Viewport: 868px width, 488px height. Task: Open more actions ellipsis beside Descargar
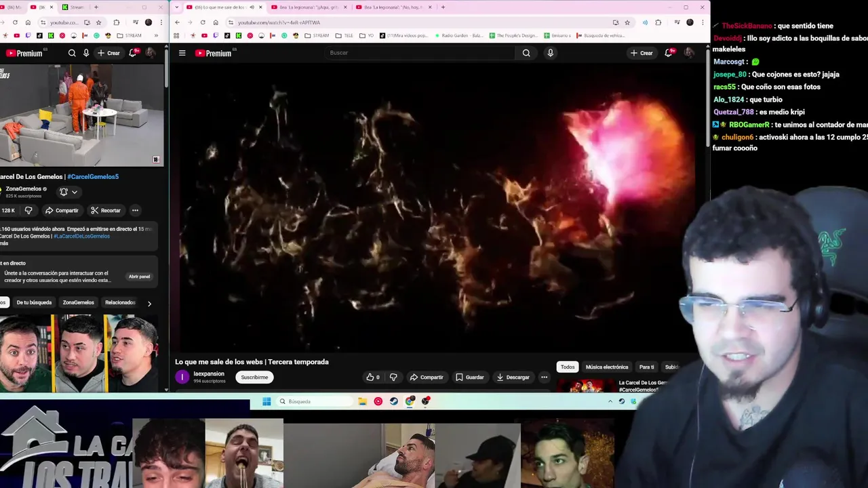pyautogui.click(x=544, y=378)
